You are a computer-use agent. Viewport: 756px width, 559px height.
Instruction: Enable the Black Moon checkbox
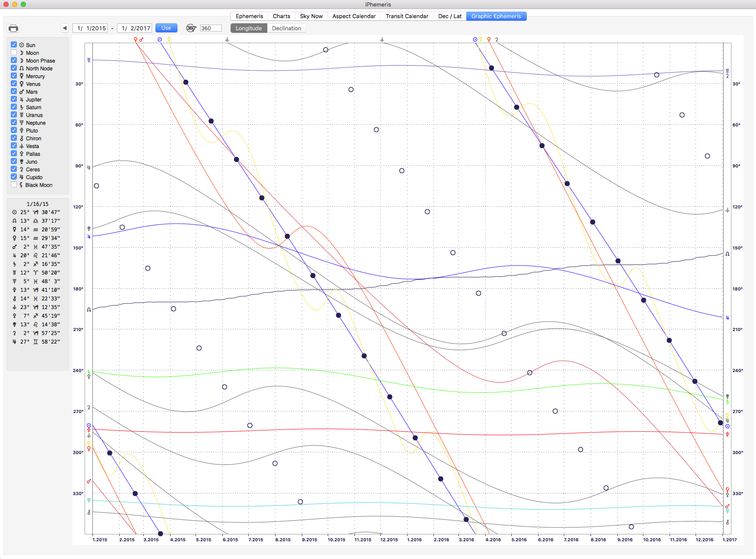[x=14, y=184]
